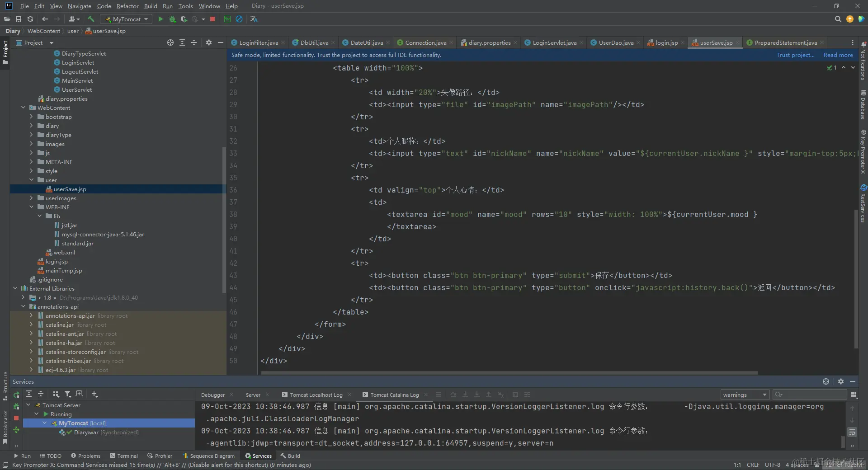Screen dimensions: 868x470
Task: Add a service with the plus icon
Action: click(x=94, y=394)
